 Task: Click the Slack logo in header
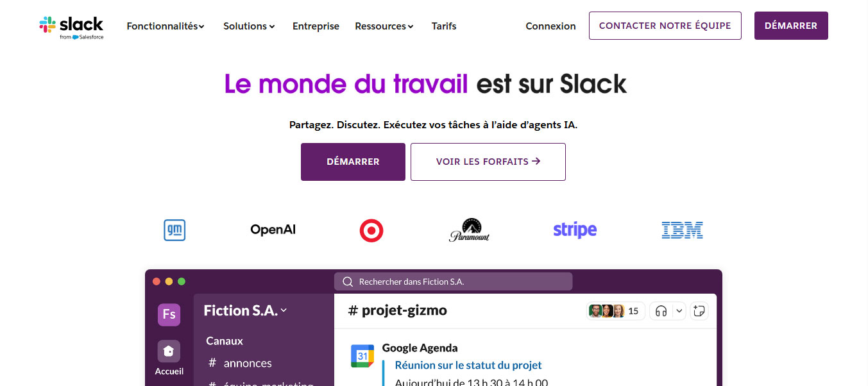[x=71, y=27]
